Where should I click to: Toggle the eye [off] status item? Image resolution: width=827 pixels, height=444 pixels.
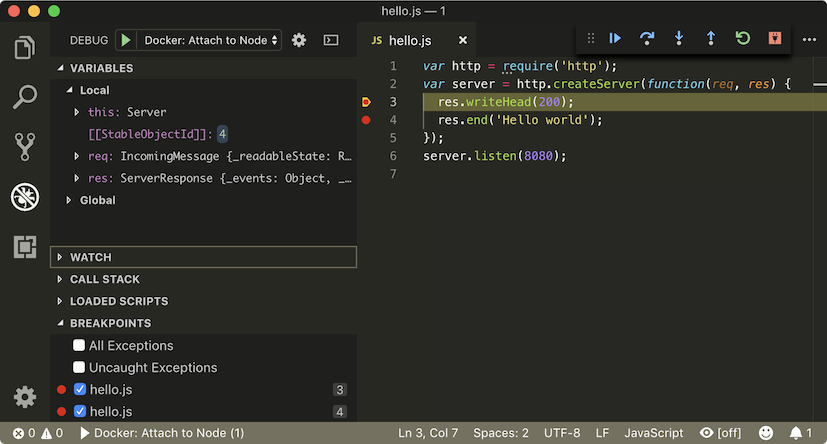click(x=720, y=433)
